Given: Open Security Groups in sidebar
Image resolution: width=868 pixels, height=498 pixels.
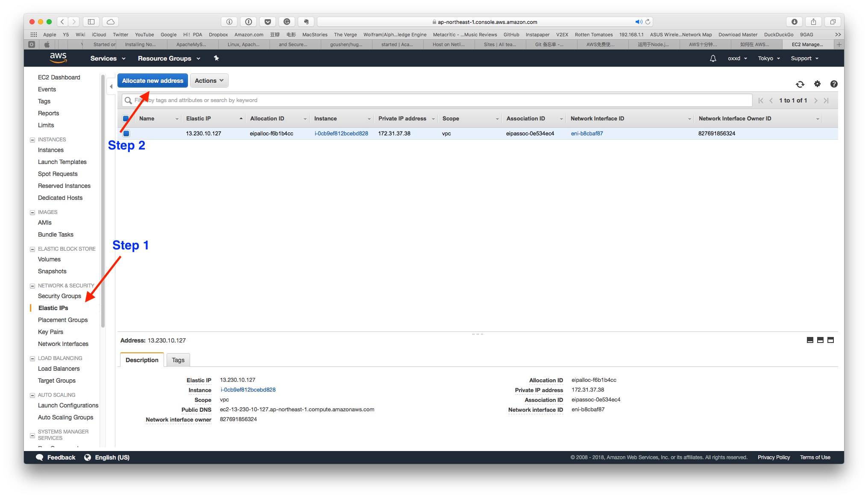Looking at the screenshot, I should pyautogui.click(x=59, y=296).
